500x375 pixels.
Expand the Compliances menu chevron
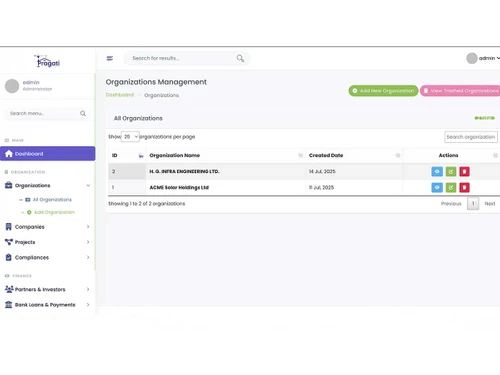(88, 257)
